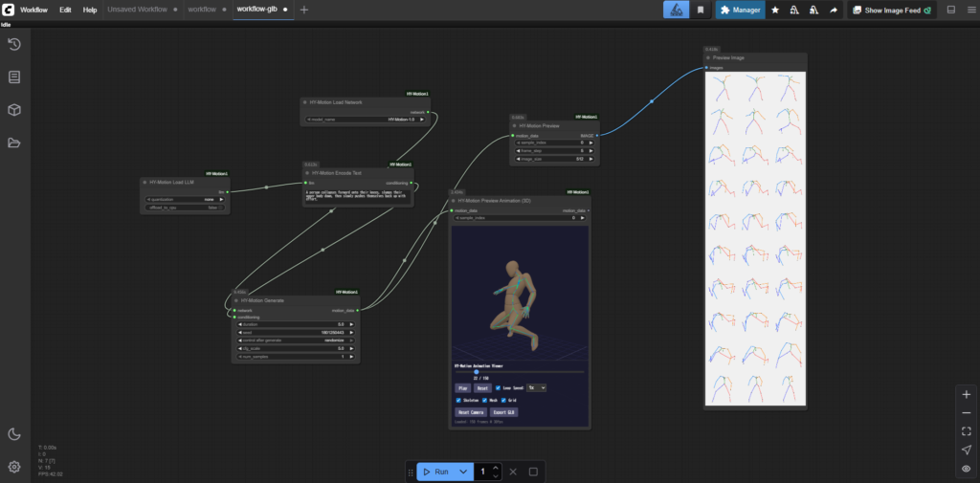Open settings via the gear icon
Image resolution: width=980 pixels, height=483 pixels.
14,467
